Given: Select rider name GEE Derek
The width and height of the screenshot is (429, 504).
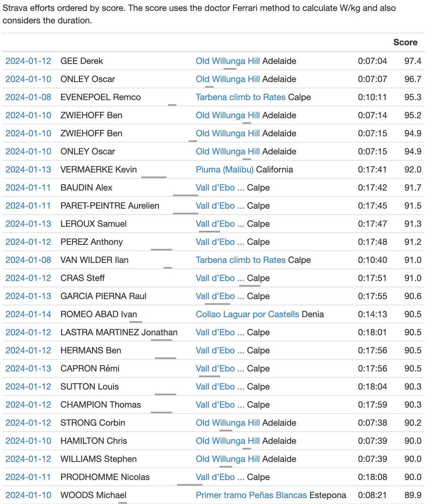Looking at the screenshot, I should click(x=82, y=61).
